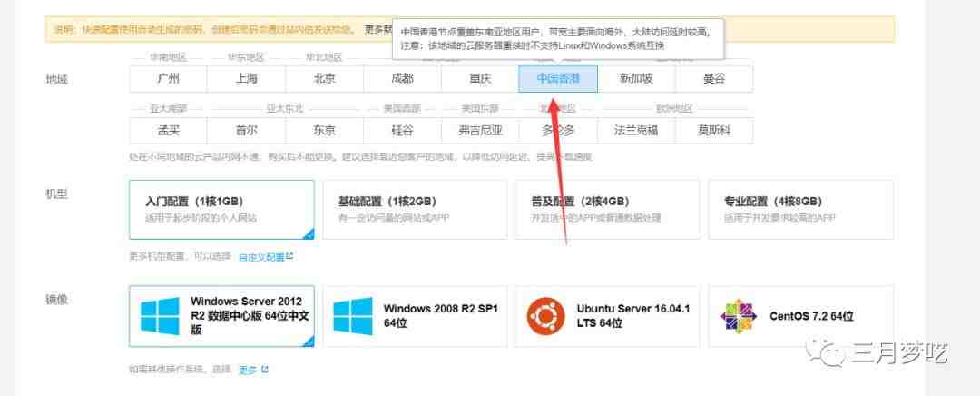Screen dimensions: 980x396
Task: Switch region to 上海
Action: click(x=246, y=79)
